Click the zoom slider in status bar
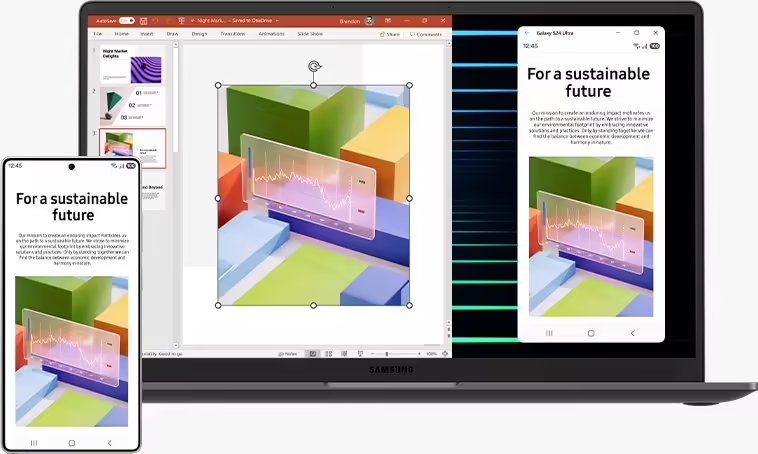Screen dimensions: 758x454 (x=387, y=353)
